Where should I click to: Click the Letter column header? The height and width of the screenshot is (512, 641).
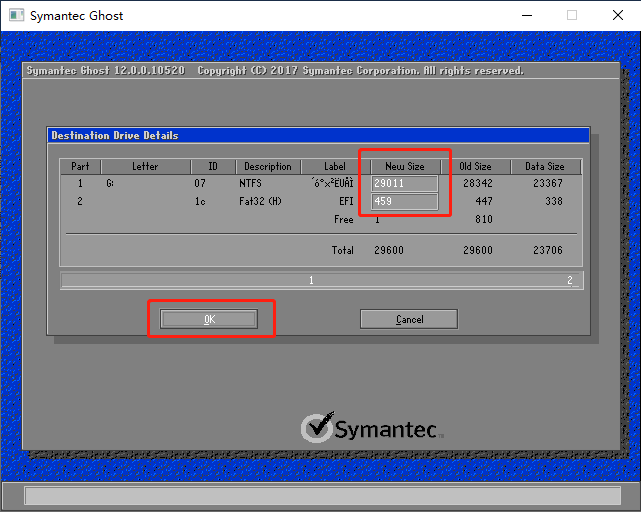tap(145, 166)
